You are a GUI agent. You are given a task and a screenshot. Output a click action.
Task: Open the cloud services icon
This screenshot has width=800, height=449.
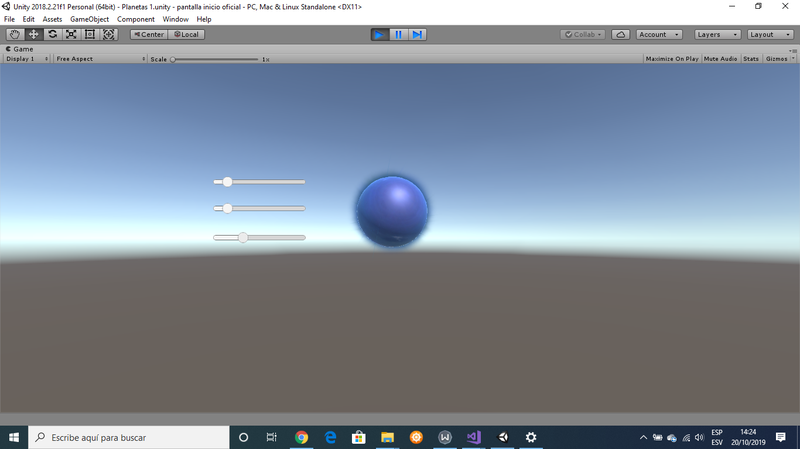620,34
